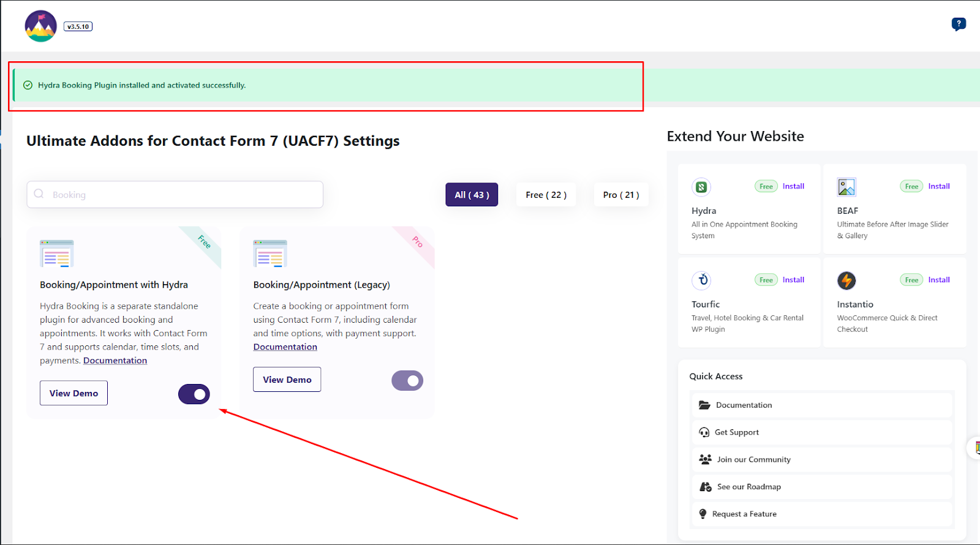Click the Pro ribbon on Legacy card

click(x=418, y=242)
